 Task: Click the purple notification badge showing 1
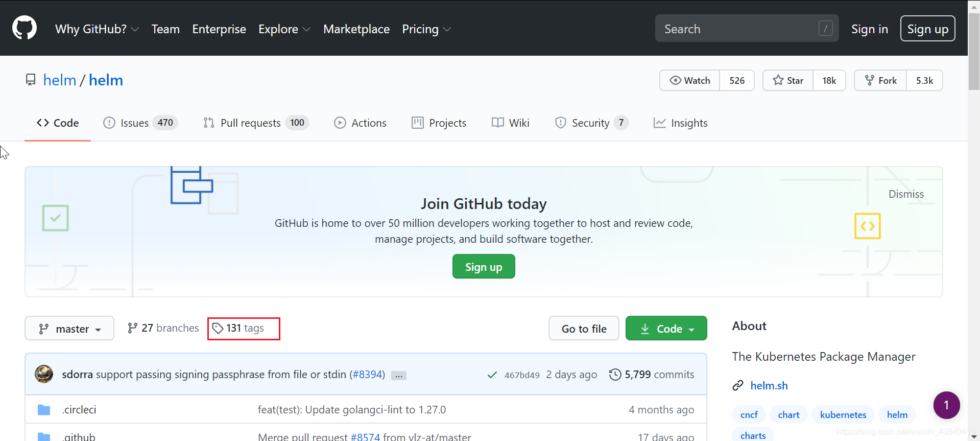coord(946,405)
